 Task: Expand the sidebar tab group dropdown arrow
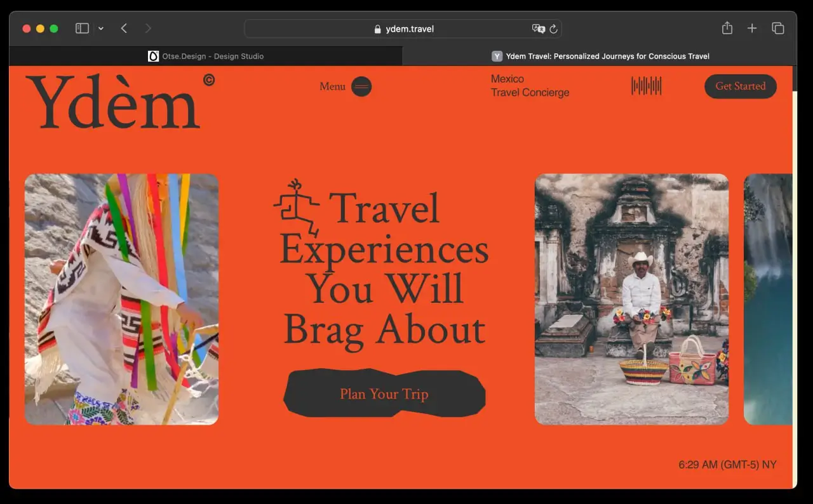101,29
